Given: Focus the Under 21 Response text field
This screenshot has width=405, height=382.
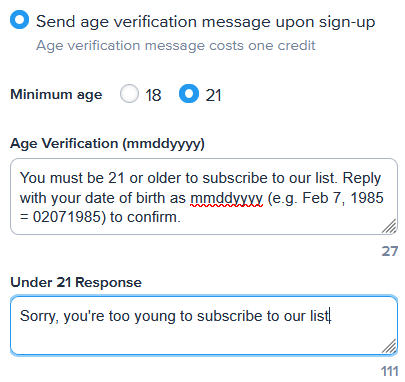Looking at the screenshot, I should [204, 326].
